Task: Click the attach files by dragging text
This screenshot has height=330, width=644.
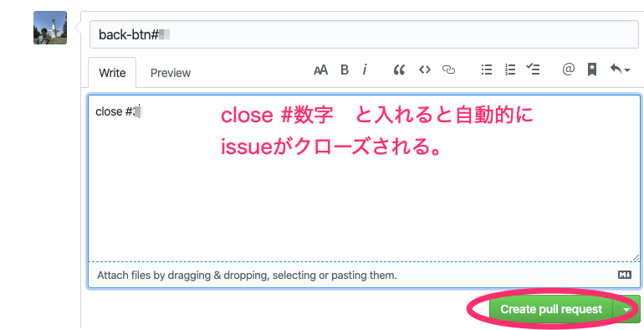Action: coord(247,275)
